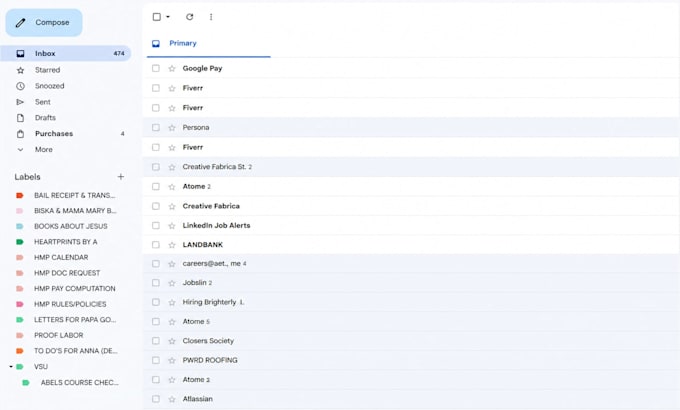Star the Hiring Brighterly email
The height and width of the screenshot is (410, 680).
tap(172, 302)
